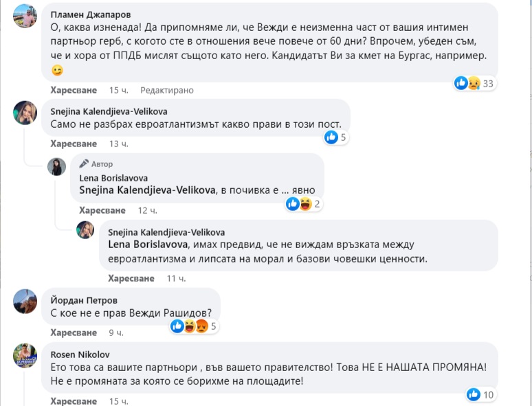This screenshot has width=532, height=406.
Task: View reactions on Пламен Джапаров's comment
Action: 475,83
